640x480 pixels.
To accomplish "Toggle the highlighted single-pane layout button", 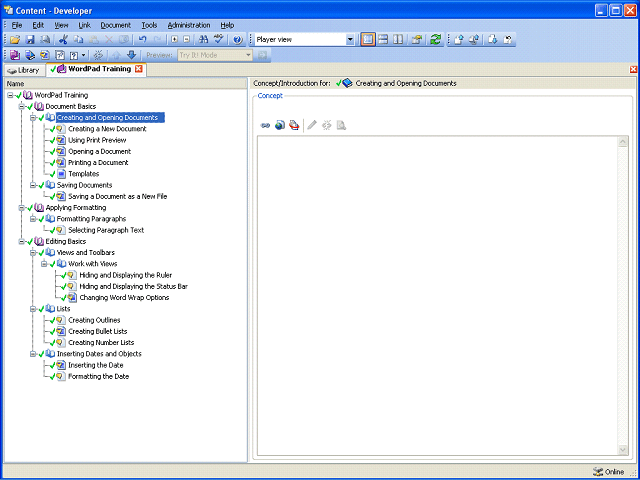I will pyautogui.click(x=368, y=40).
